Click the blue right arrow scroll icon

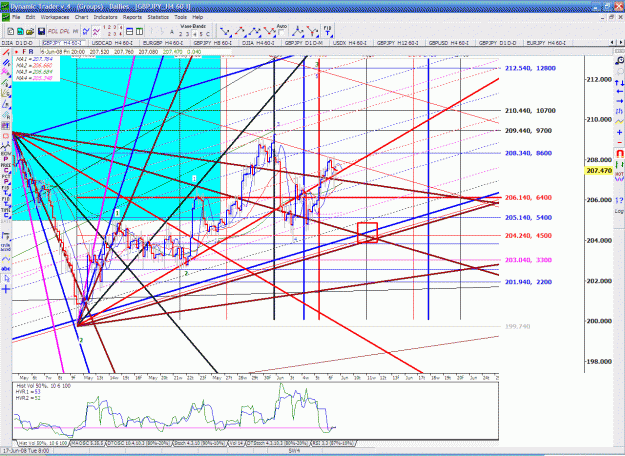[x=619, y=101]
